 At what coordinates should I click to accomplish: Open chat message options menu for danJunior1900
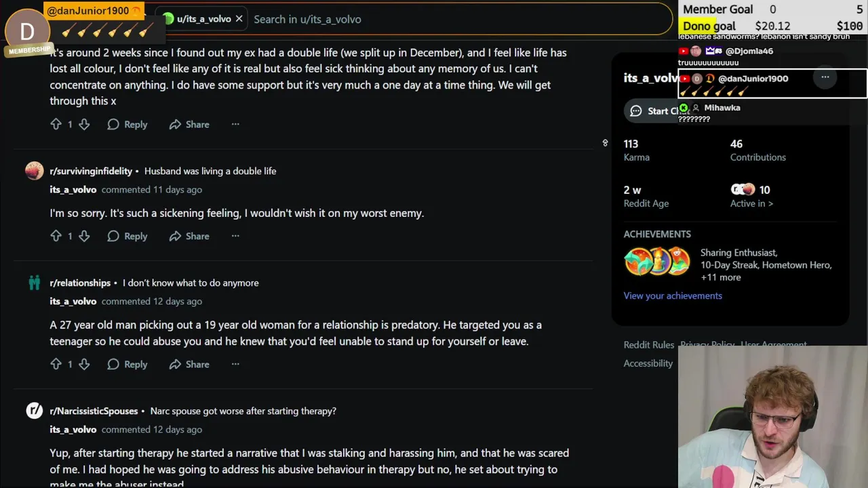[825, 77]
